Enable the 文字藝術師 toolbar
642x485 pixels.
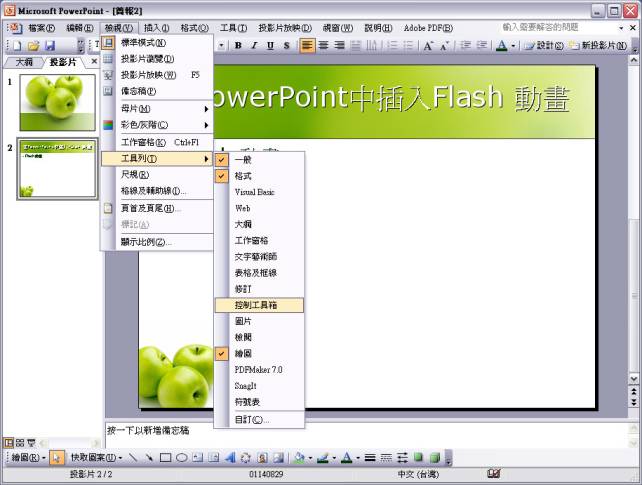tap(259, 257)
